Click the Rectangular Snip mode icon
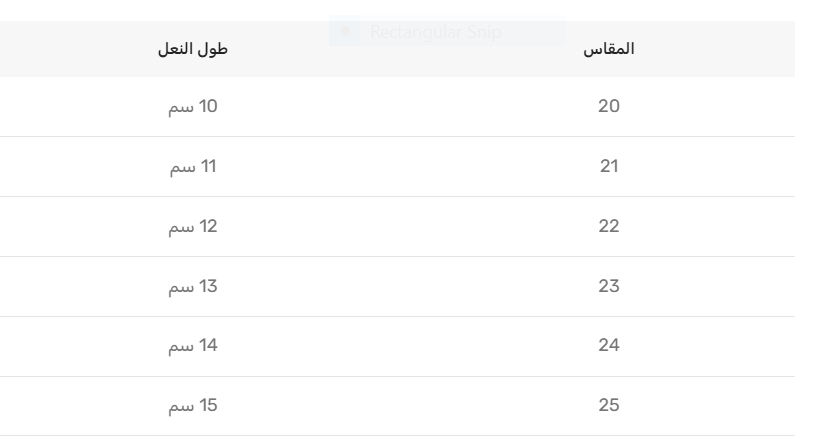The height and width of the screenshot is (446, 820). 345,31
